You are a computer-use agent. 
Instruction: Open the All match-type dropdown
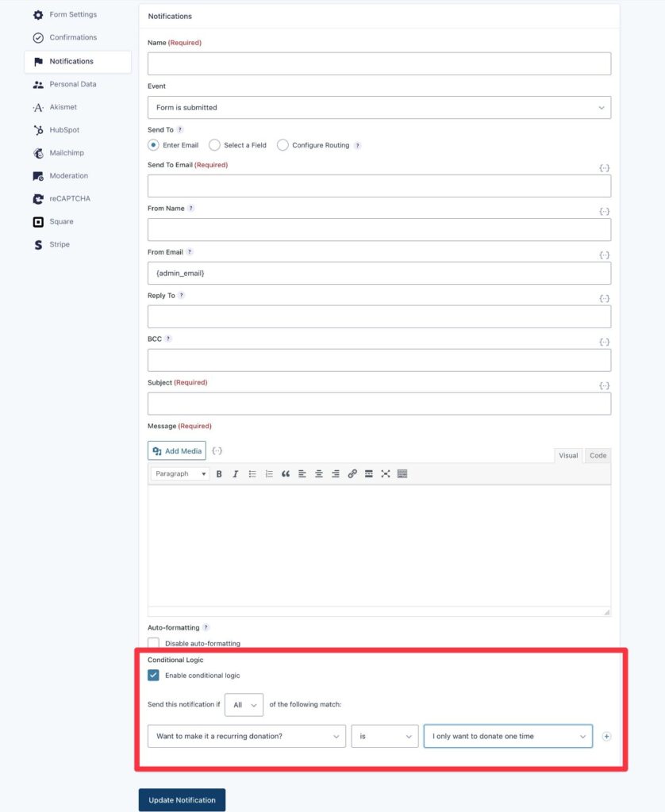point(244,705)
